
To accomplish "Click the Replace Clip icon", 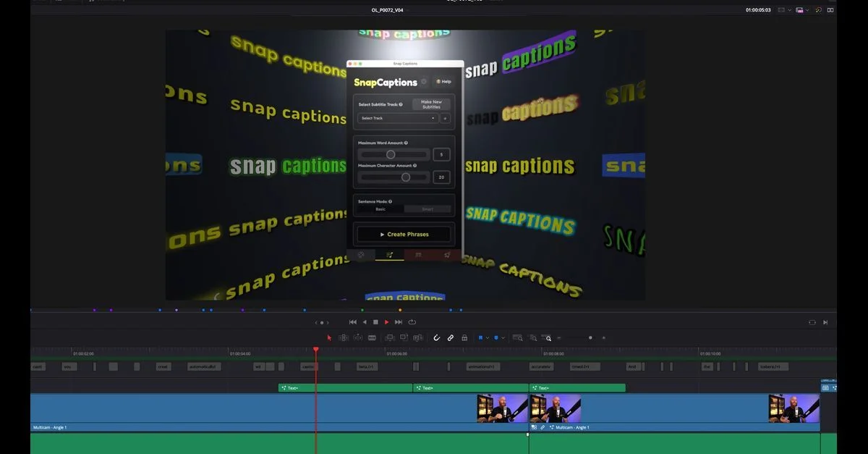I will 417,337.
